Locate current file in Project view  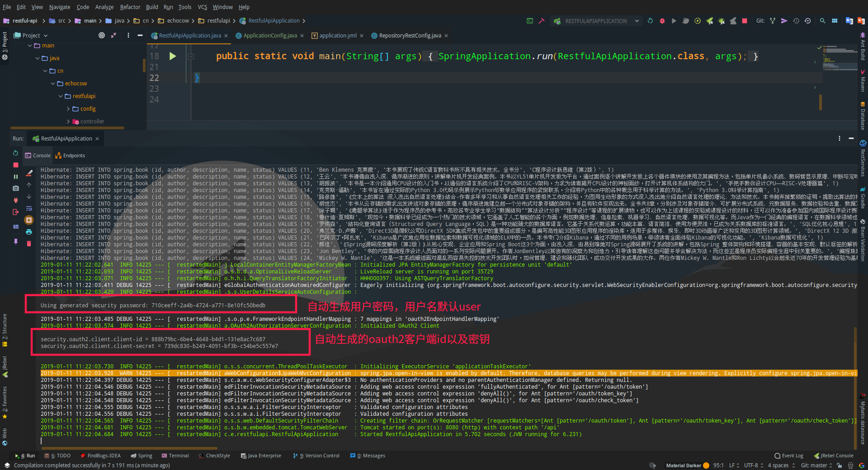click(102, 35)
